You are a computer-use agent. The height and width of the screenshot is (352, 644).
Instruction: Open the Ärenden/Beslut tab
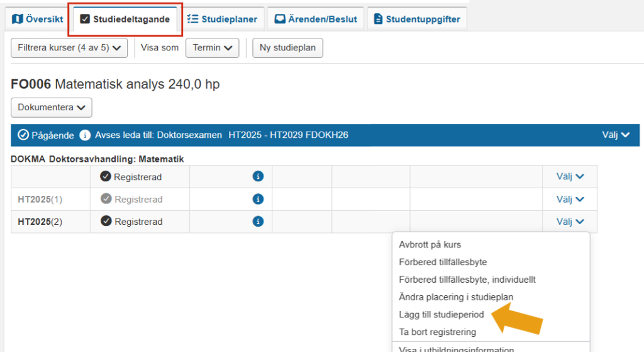coord(316,19)
